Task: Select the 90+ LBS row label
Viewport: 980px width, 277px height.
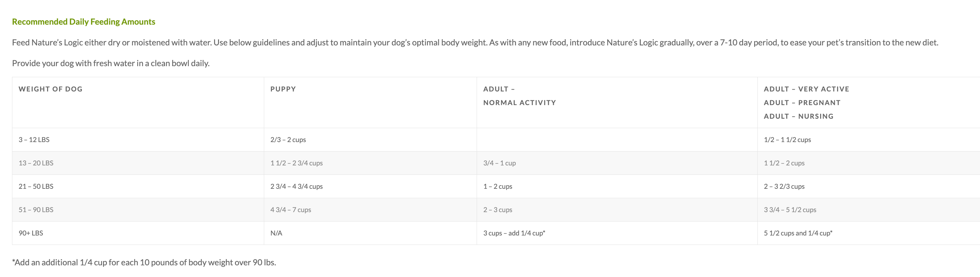Action: [x=31, y=233]
